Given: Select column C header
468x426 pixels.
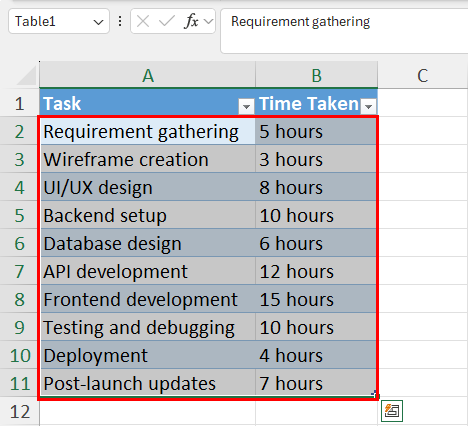Looking at the screenshot, I should 423,75.
